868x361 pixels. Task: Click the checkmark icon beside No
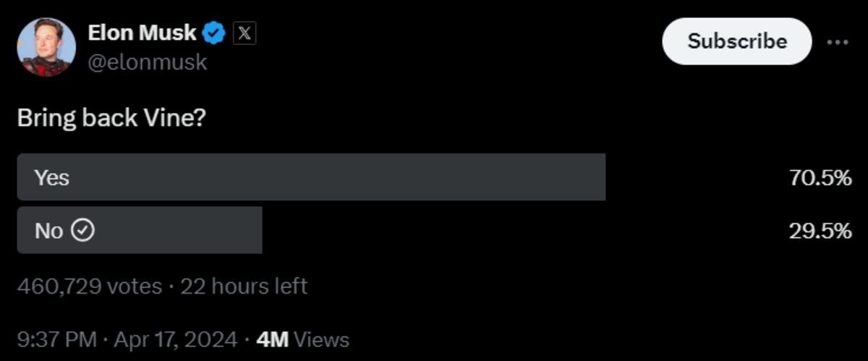pyautogui.click(x=85, y=231)
